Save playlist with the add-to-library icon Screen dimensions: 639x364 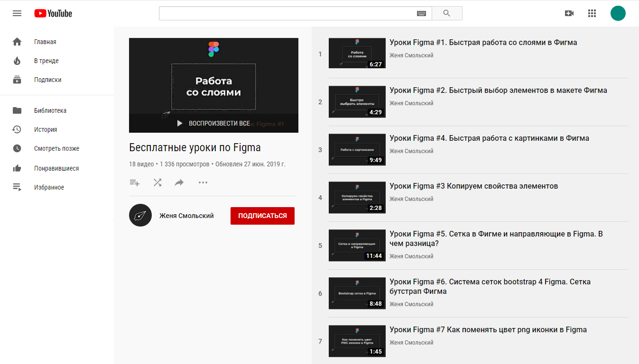[135, 182]
